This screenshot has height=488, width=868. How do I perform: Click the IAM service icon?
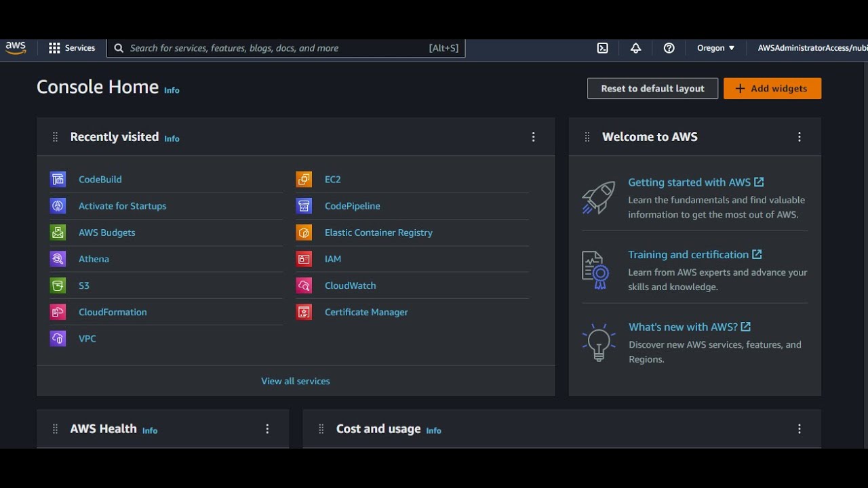(x=304, y=259)
